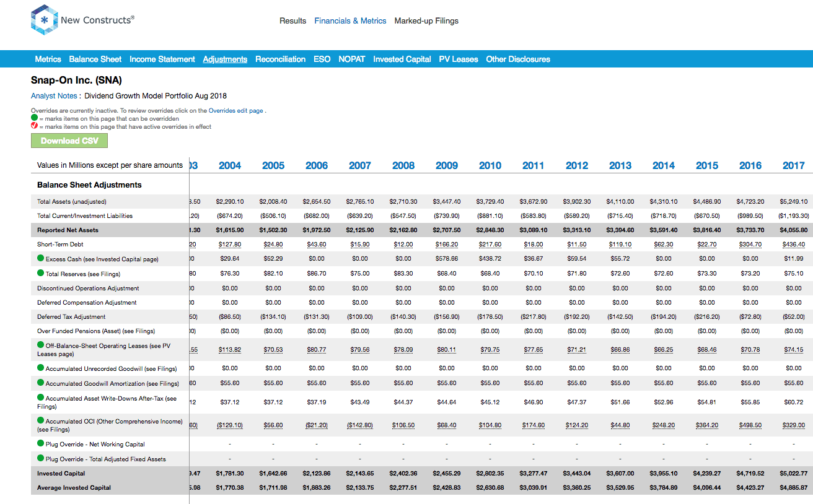
Task: Click green dot beside Accumulated Goodwill Amortization
Action: pyautogui.click(x=41, y=383)
